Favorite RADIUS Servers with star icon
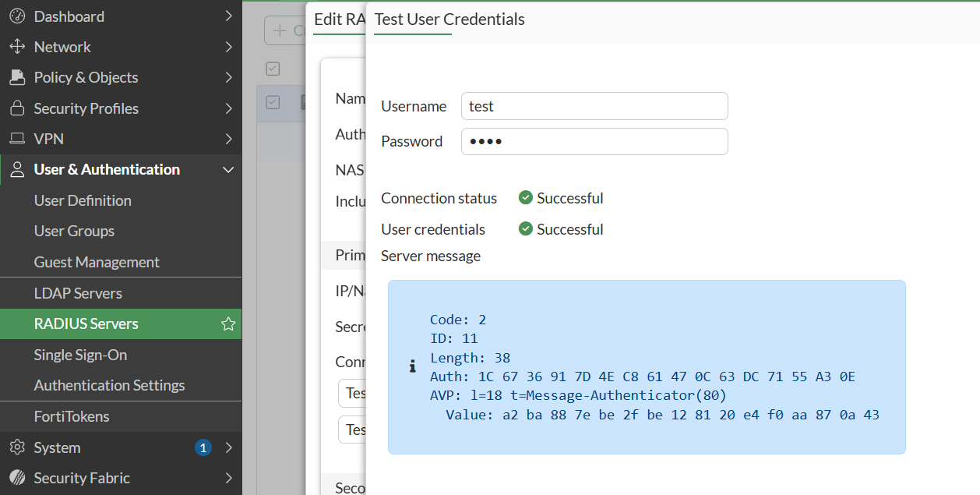Image resolution: width=980 pixels, height=495 pixels. pyautogui.click(x=228, y=324)
